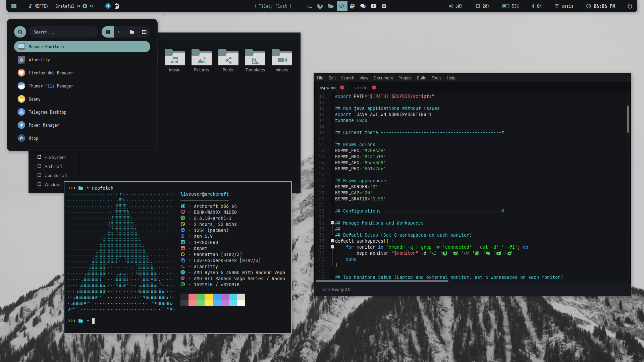Open the Build menu in Geany
644x362 pixels.
421,78
